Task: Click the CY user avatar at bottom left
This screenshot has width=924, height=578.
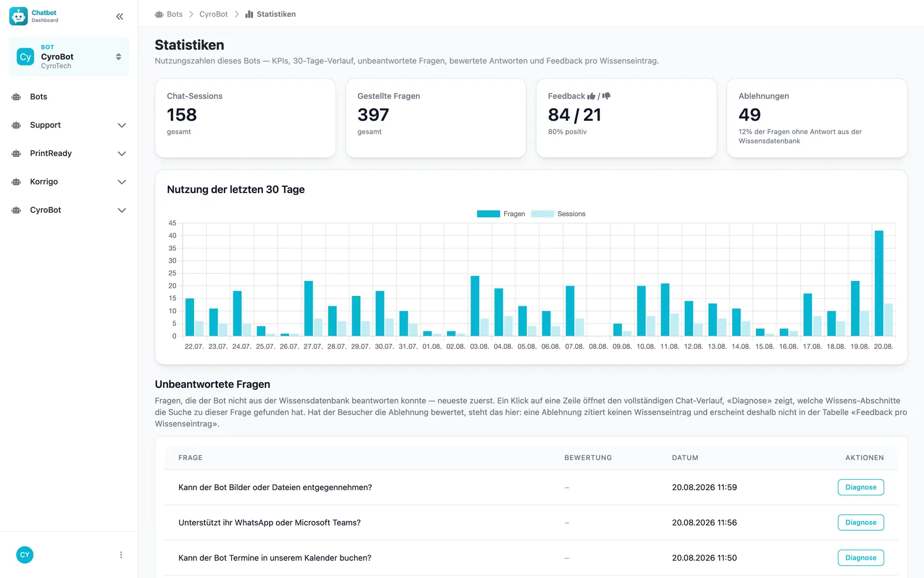Action: 25,555
